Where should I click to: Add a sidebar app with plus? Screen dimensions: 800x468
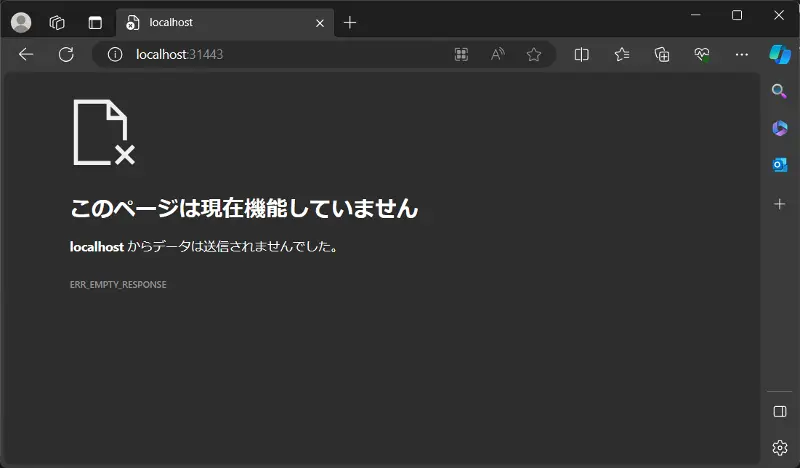[780, 204]
